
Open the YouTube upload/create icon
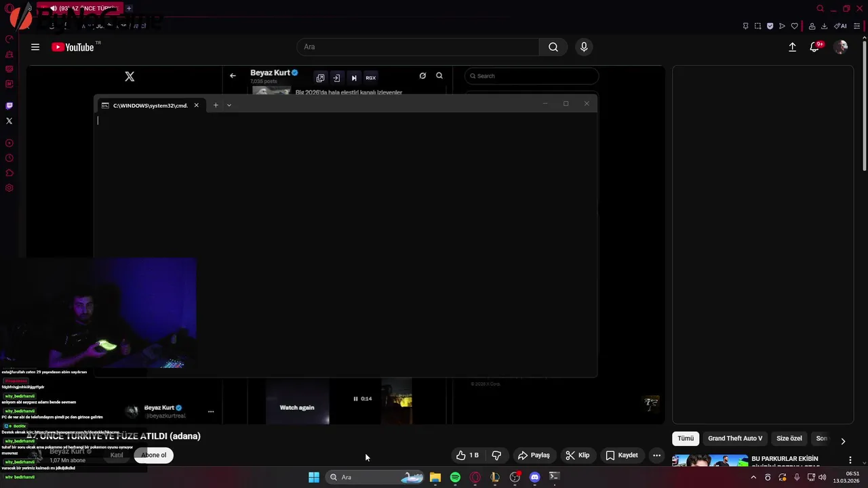[792, 47]
